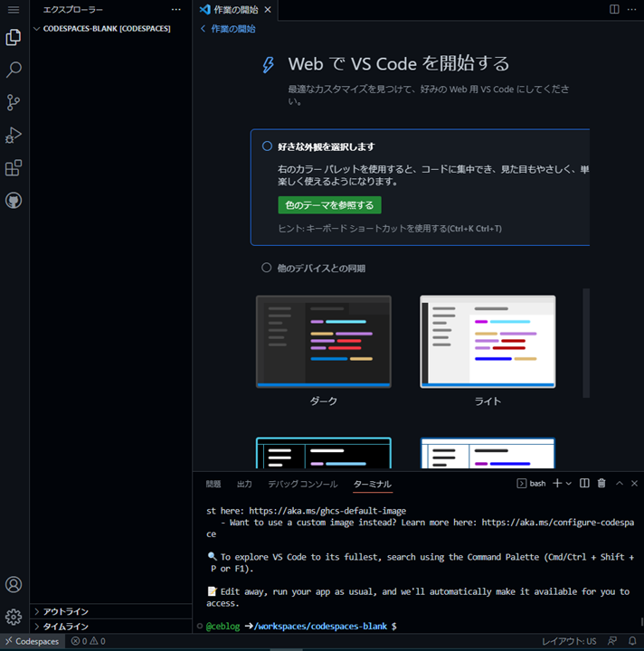Open the Extensions view icon

point(14,168)
